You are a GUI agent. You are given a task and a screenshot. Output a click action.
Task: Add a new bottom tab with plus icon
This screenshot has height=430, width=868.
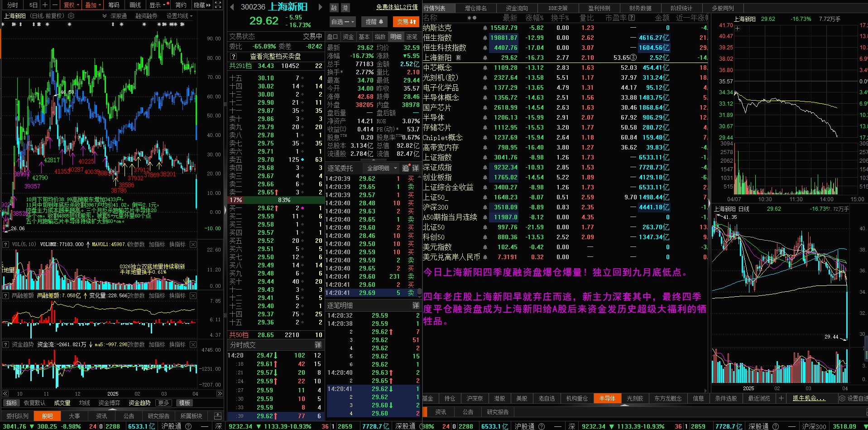point(781,398)
